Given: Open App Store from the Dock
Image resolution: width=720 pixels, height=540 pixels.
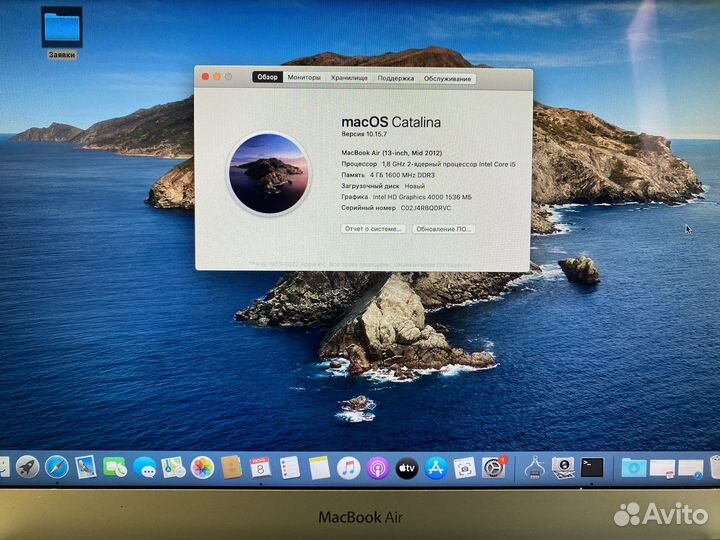Looking at the screenshot, I should pyautogui.click(x=436, y=468).
